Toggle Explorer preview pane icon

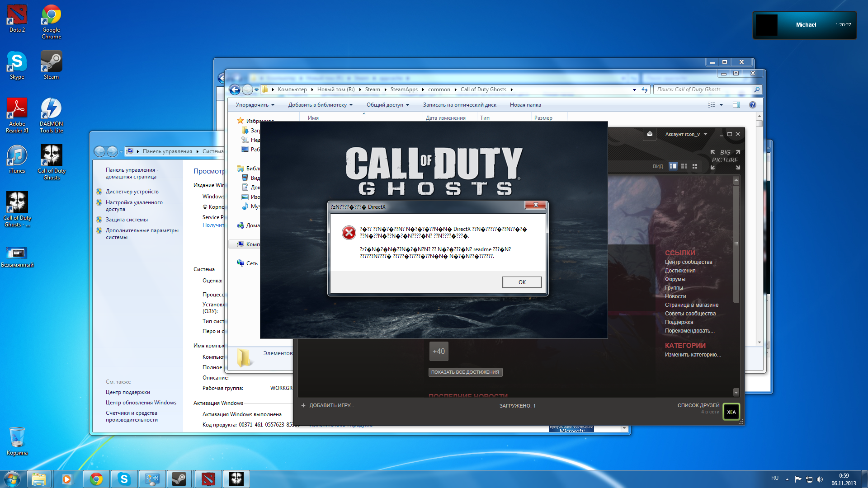tap(736, 105)
